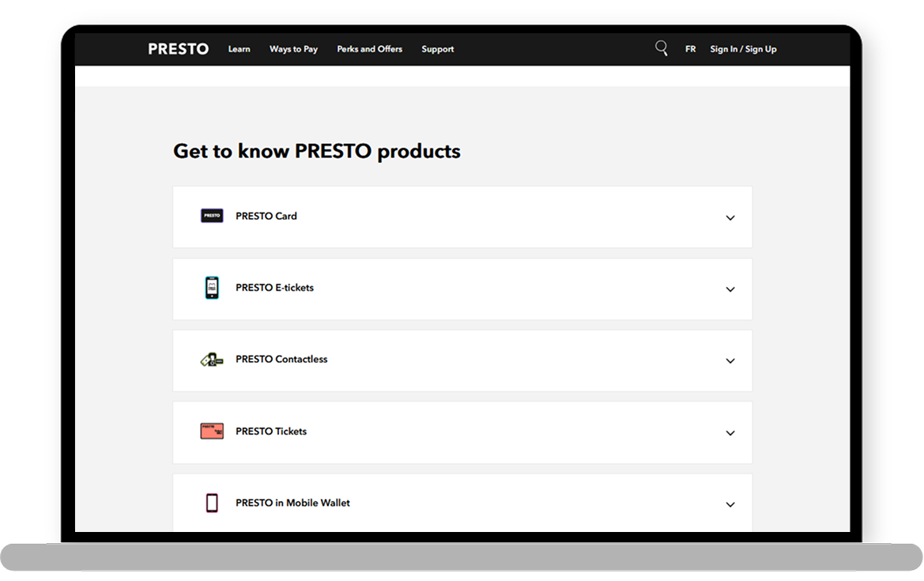
Task: Open the Learn menu
Action: [x=239, y=49]
